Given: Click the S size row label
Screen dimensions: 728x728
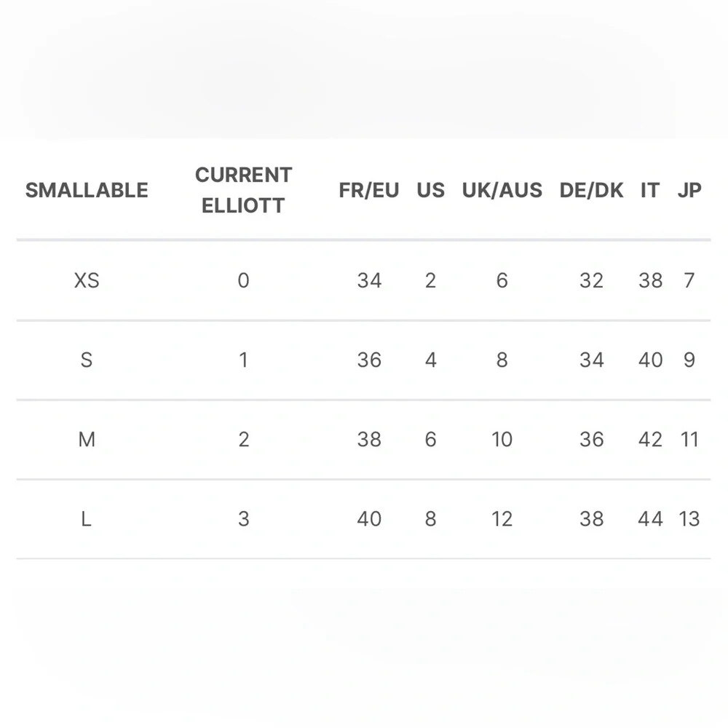Looking at the screenshot, I should pos(87,360).
